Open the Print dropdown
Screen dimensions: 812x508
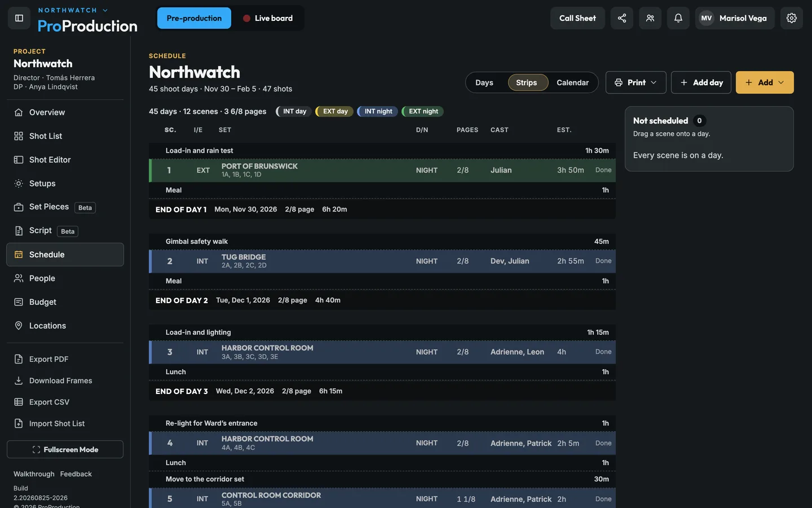(x=636, y=82)
